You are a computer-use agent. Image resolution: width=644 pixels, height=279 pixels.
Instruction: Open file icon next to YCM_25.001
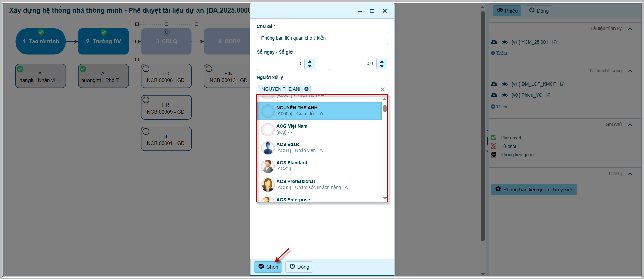coord(554,42)
